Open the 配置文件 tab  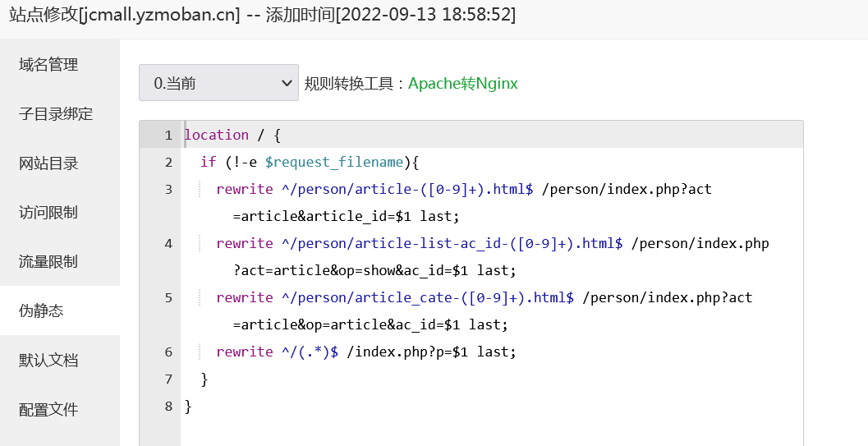[x=48, y=410]
